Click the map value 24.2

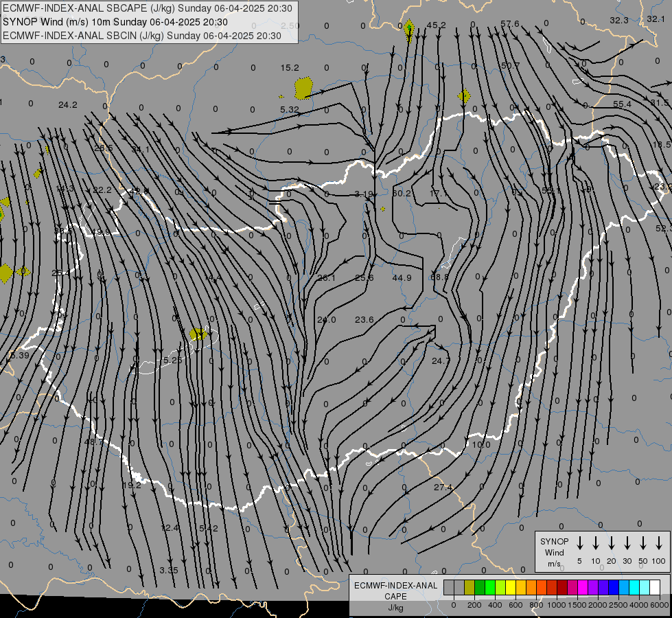pos(68,104)
